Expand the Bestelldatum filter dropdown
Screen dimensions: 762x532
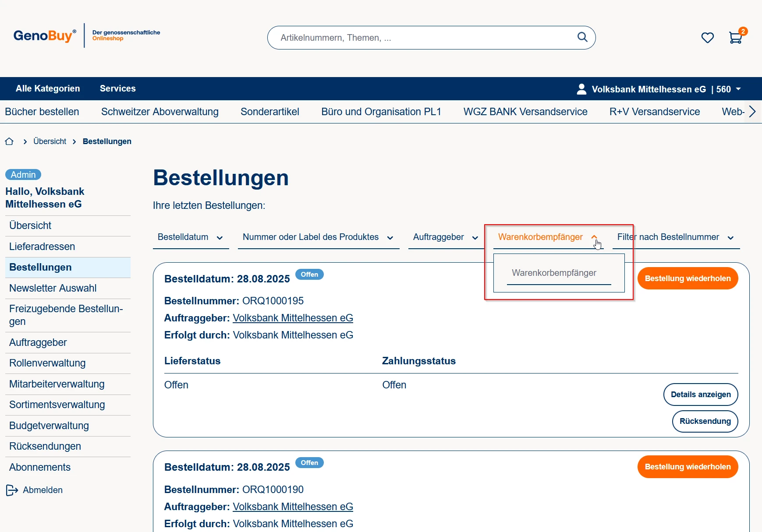tap(191, 237)
